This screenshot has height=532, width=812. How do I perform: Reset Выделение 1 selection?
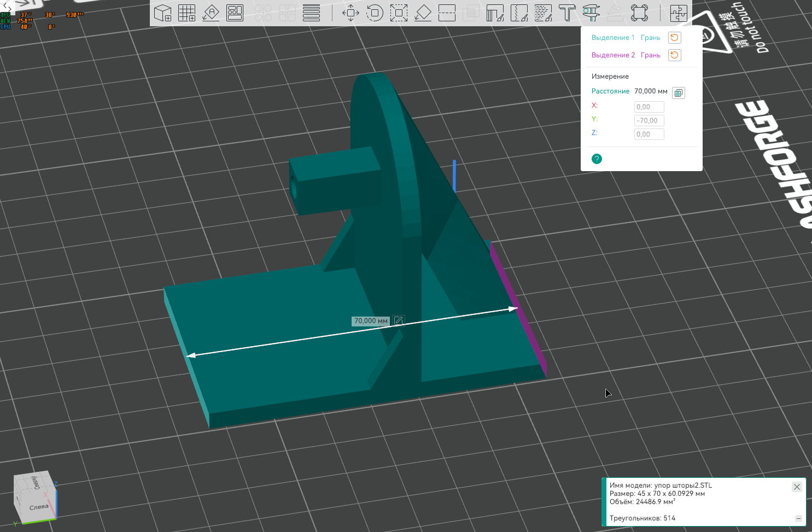675,38
